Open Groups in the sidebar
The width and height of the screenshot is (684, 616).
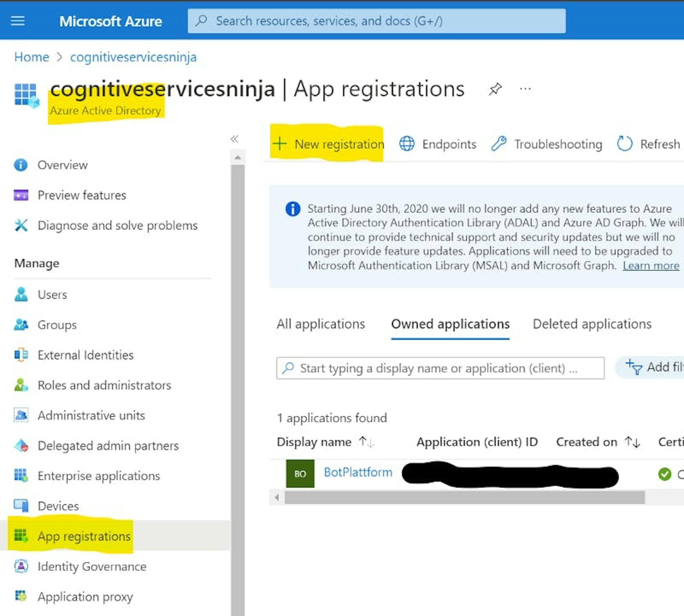tap(57, 325)
